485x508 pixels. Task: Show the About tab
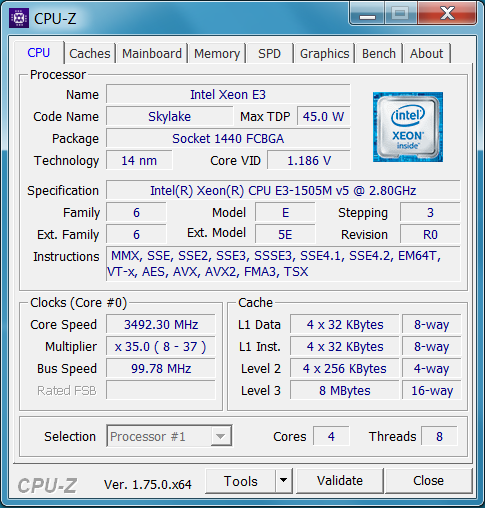[x=427, y=53]
